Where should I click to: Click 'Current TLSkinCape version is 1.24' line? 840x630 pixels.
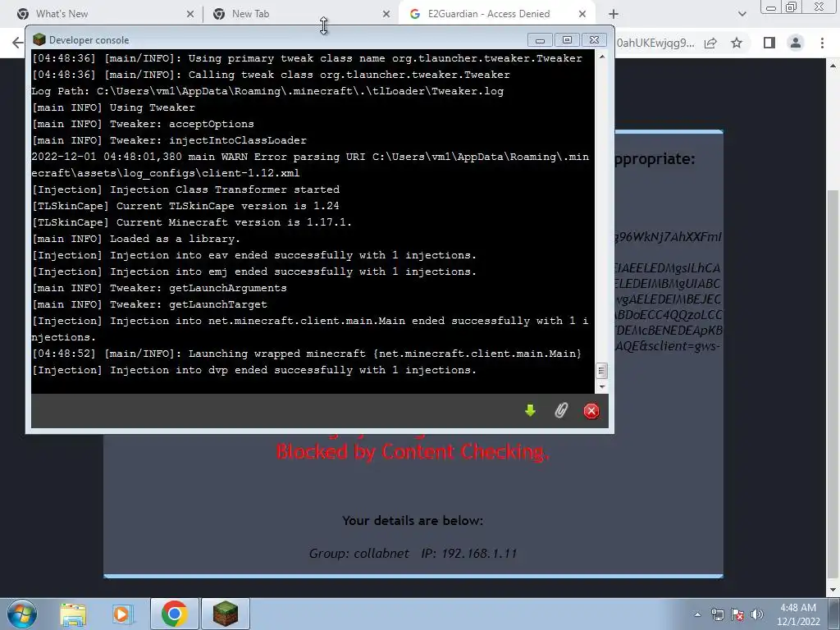tap(185, 206)
